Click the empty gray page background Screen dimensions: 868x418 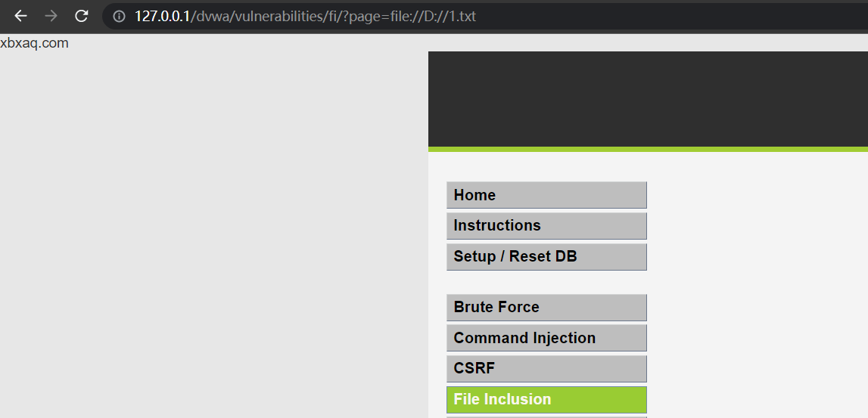click(x=213, y=232)
